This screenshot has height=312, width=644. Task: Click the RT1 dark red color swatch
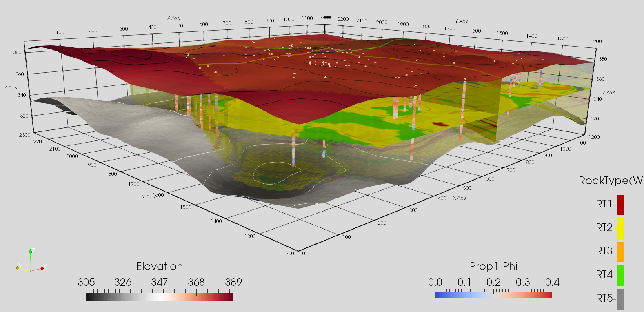coord(620,205)
